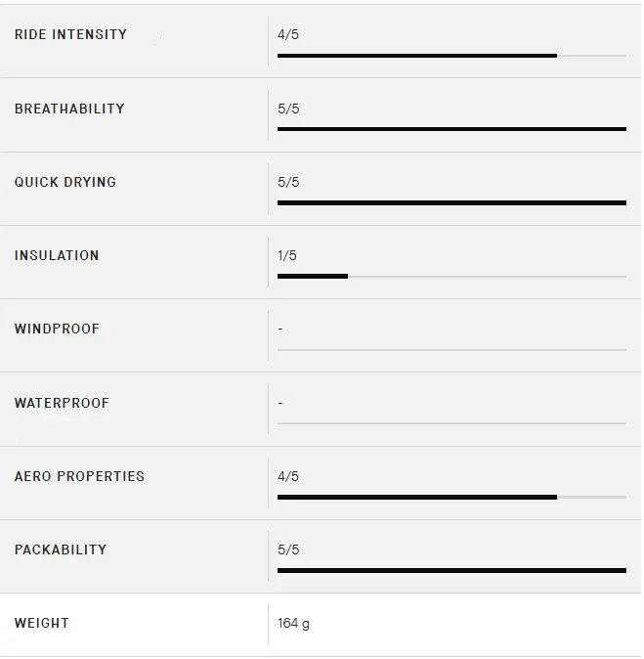Click the empty Waterproof rating bar
The image size is (644, 659).
pyautogui.click(x=451, y=423)
